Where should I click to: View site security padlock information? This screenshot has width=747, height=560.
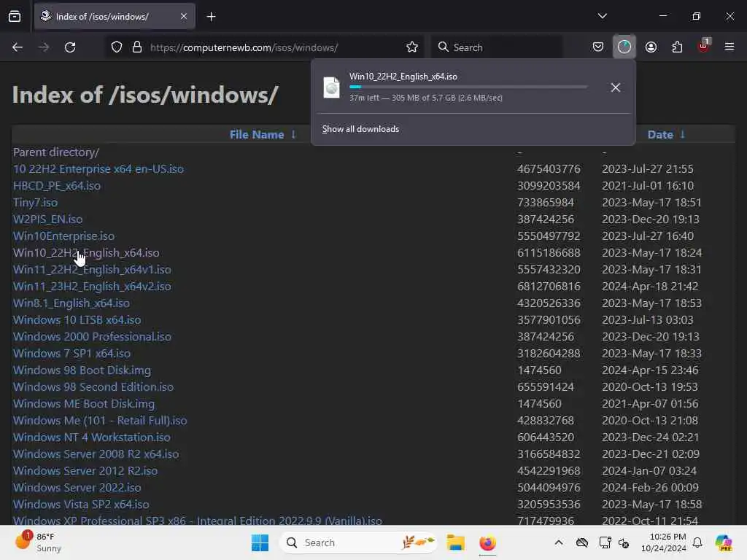click(137, 47)
